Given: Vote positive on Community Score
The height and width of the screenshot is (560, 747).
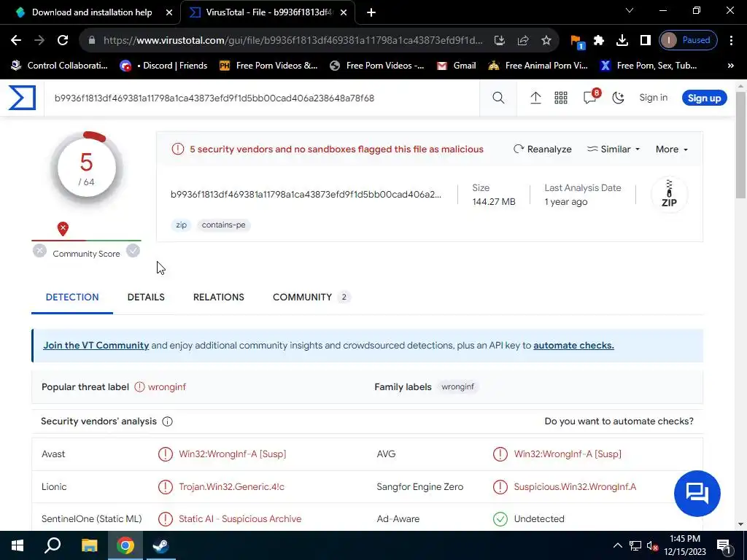Looking at the screenshot, I should [133, 251].
